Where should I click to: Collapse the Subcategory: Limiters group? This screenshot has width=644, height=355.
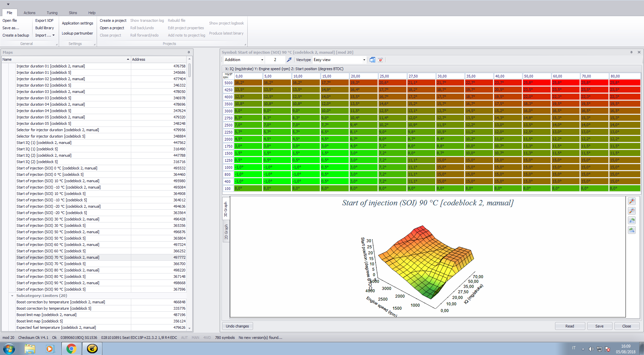[x=12, y=296]
